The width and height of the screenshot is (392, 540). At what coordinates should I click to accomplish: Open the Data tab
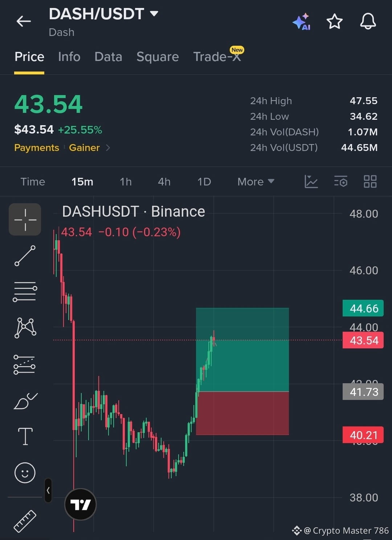pyautogui.click(x=108, y=57)
